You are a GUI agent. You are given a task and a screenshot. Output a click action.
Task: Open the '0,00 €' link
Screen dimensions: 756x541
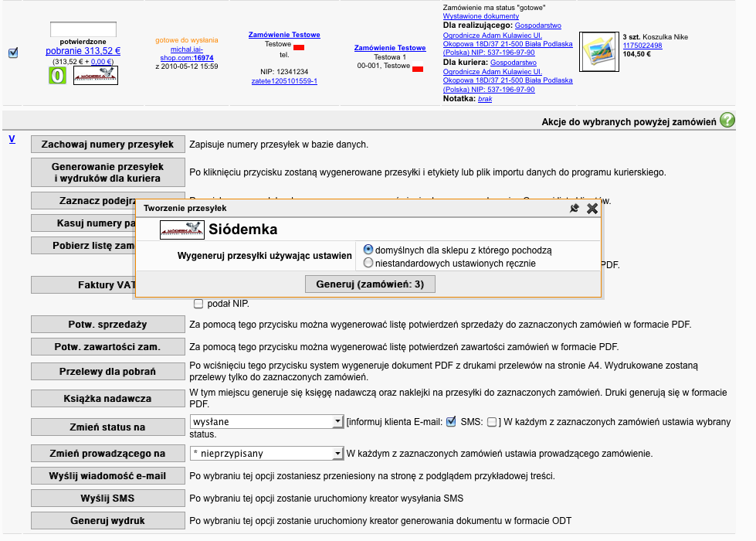[x=101, y=61]
